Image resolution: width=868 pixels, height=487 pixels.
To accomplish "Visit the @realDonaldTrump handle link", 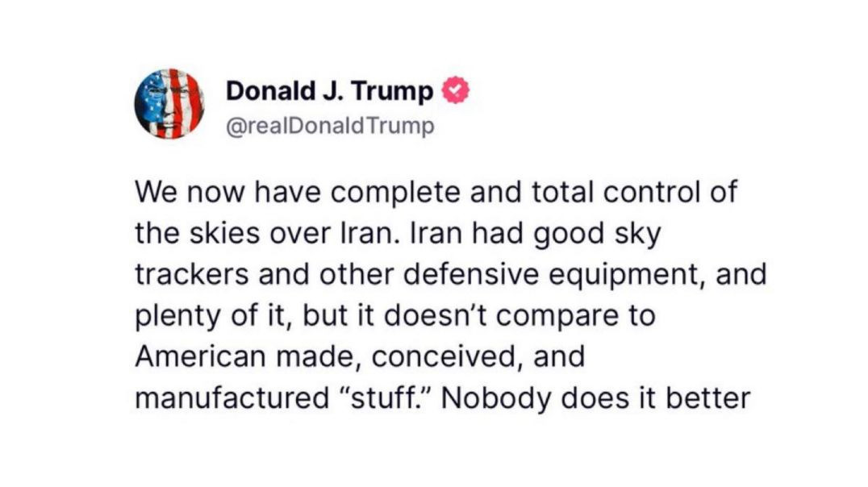I will [330, 126].
